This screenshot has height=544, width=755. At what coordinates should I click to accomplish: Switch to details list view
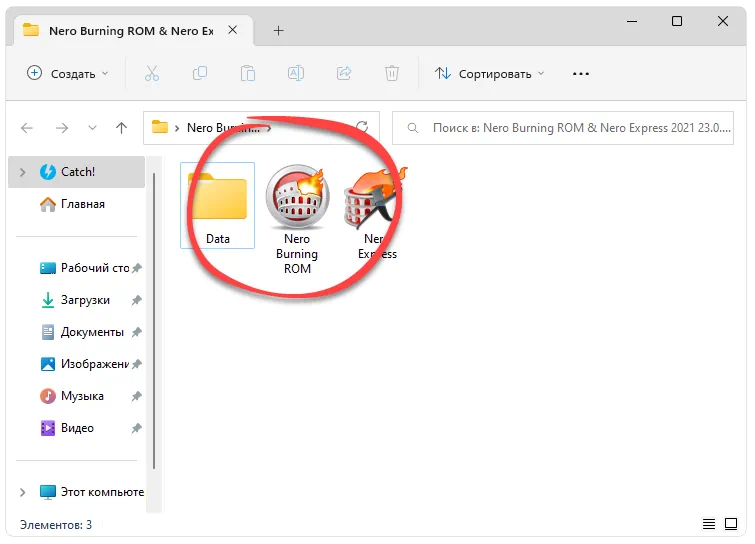(x=709, y=524)
